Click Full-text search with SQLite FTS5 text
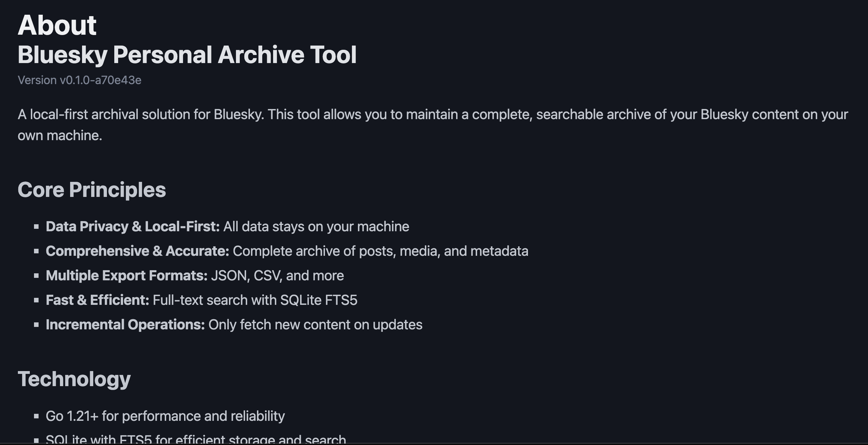Viewport: 868px width, 445px height. click(x=255, y=300)
